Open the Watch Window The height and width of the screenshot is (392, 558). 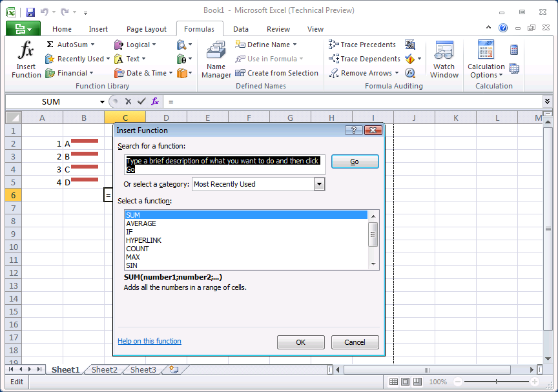pos(444,59)
